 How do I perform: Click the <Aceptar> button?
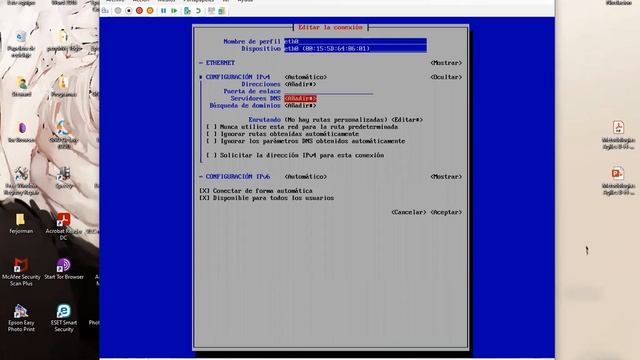[446, 212]
